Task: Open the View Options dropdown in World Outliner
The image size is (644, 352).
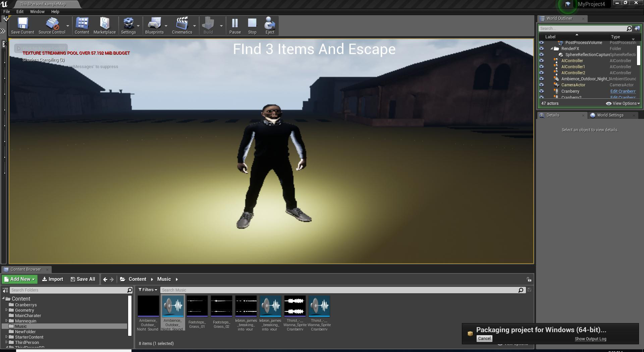Action: (623, 103)
